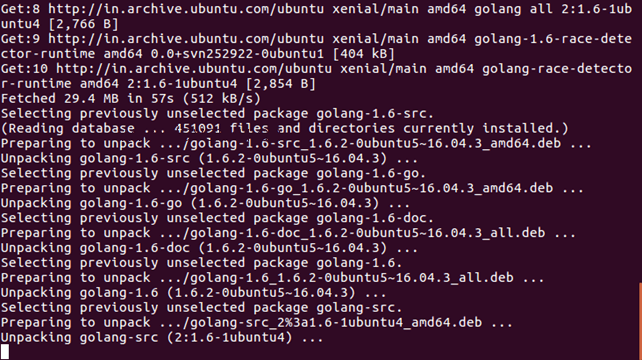This screenshot has height=360, width=642.
Task: Click the orange scrollbar thumb at right edge
Action: (640, 321)
